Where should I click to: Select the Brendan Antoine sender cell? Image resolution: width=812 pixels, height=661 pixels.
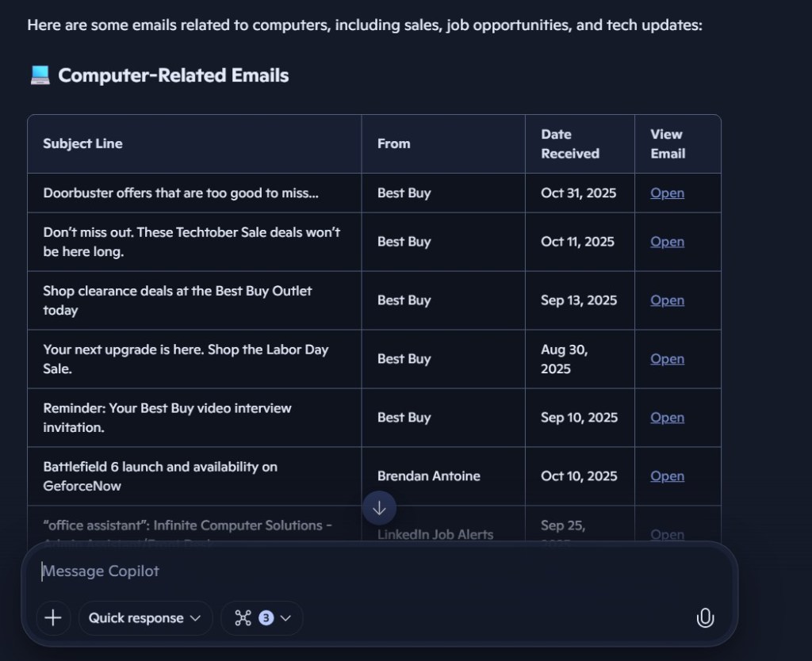pyautogui.click(x=428, y=476)
